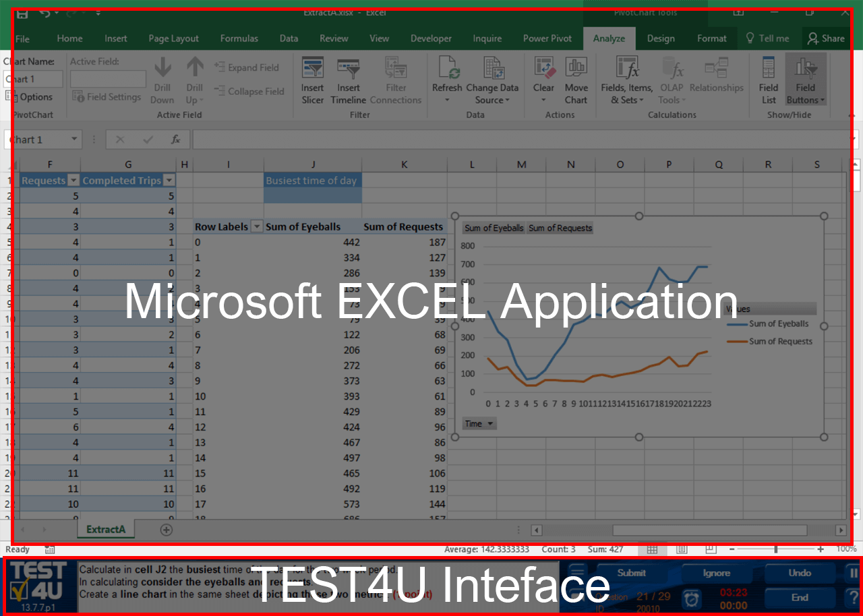Expand the Name Box dropdown
Viewport: 863px width, 616px height.
(74, 140)
